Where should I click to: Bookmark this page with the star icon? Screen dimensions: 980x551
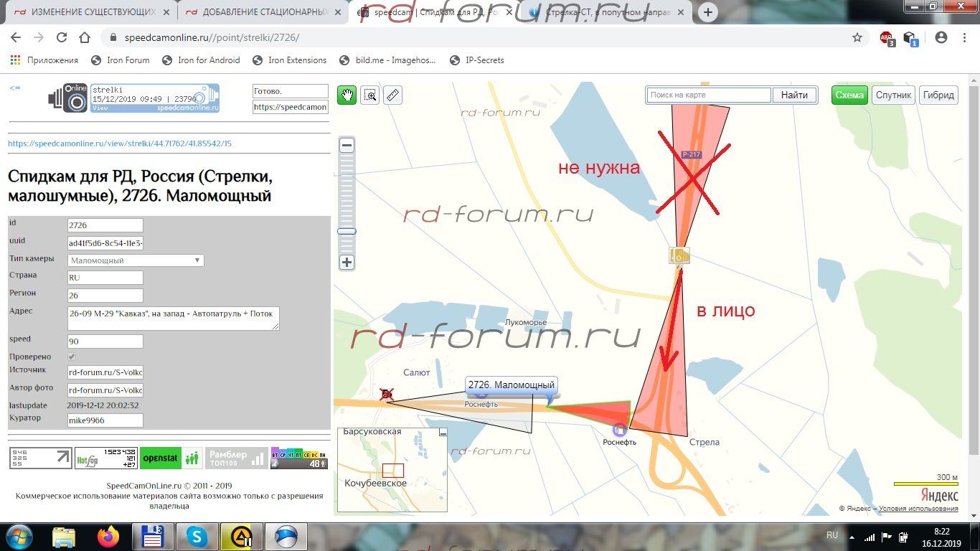pos(857,38)
